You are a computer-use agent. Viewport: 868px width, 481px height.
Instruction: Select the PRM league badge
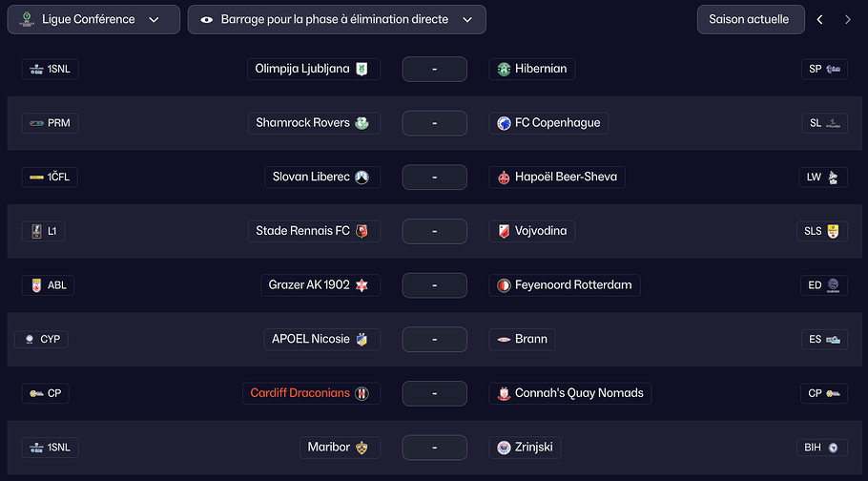click(49, 123)
